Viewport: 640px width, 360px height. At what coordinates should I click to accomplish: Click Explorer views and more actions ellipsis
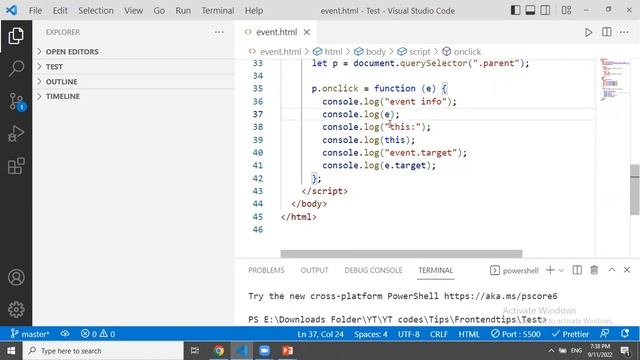[x=219, y=32]
